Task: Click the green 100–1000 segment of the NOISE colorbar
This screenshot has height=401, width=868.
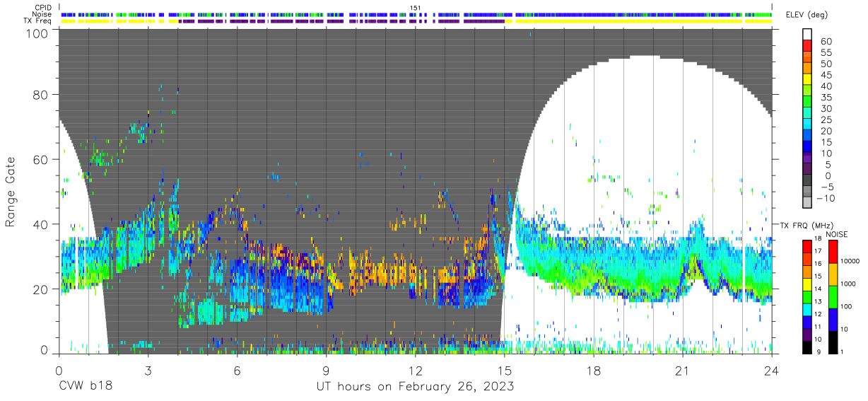Action: pyautogui.click(x=833, y=296)
